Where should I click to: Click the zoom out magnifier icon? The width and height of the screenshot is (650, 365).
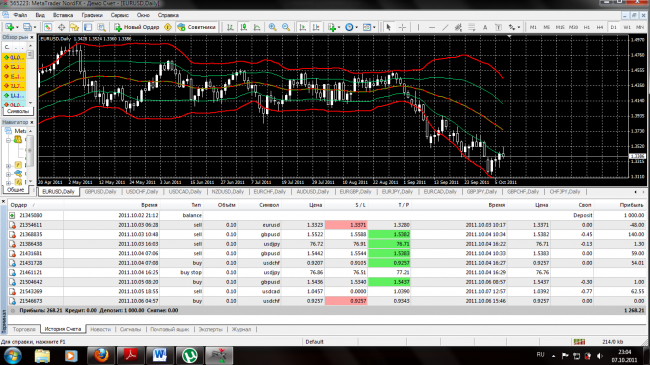click(286, 27)
